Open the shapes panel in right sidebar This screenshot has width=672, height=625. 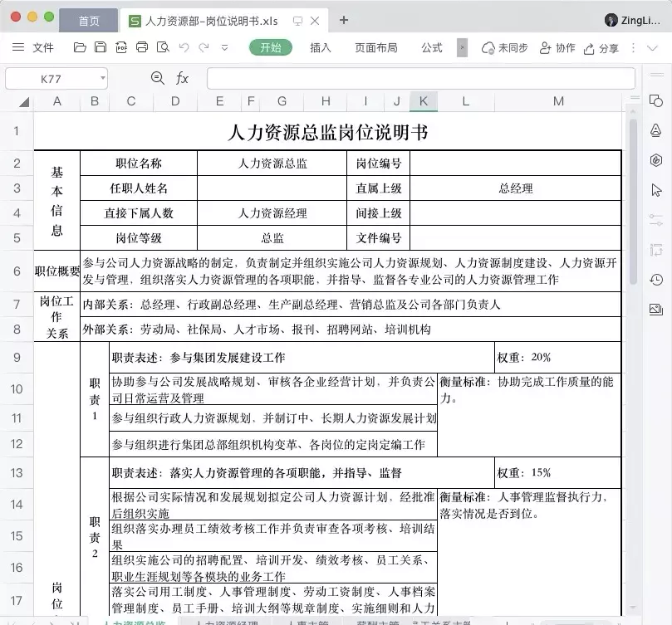pos(655,100)
